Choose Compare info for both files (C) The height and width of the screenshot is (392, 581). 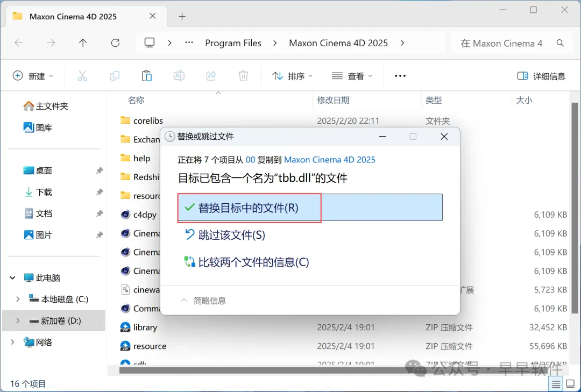coord(246,262)
